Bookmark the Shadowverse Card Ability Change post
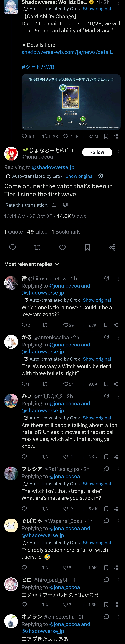Viewport: 125px width, 644px height. pos(106,136)
